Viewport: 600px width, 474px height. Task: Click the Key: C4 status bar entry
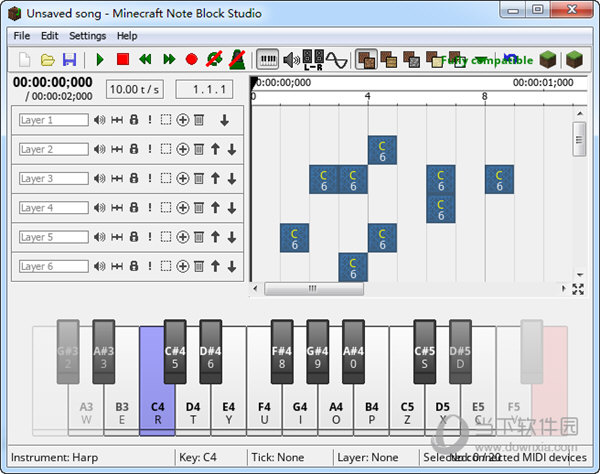click(198, 458)
